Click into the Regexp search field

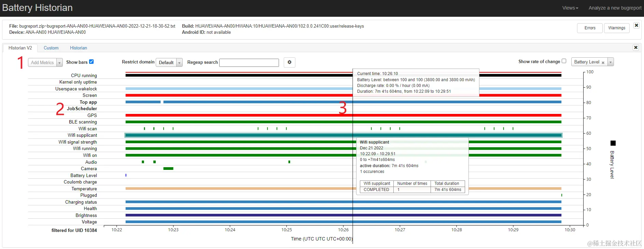click(249, 63)
